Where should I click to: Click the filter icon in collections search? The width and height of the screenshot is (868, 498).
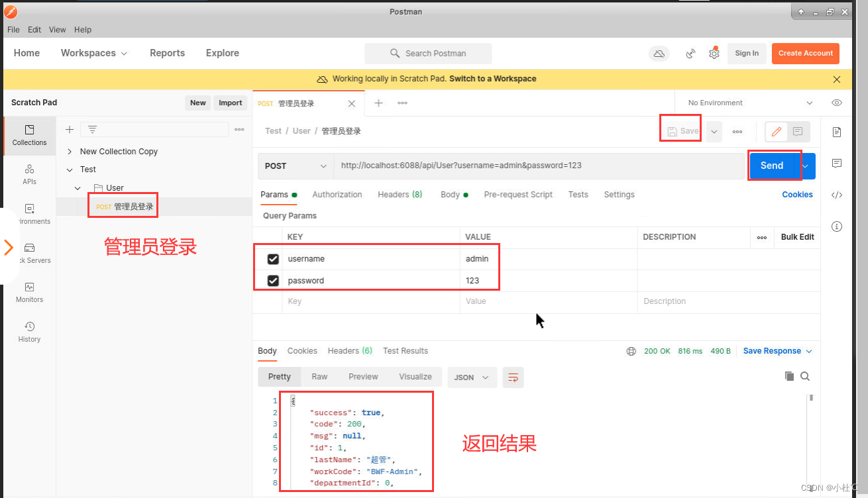coord(92,130)
